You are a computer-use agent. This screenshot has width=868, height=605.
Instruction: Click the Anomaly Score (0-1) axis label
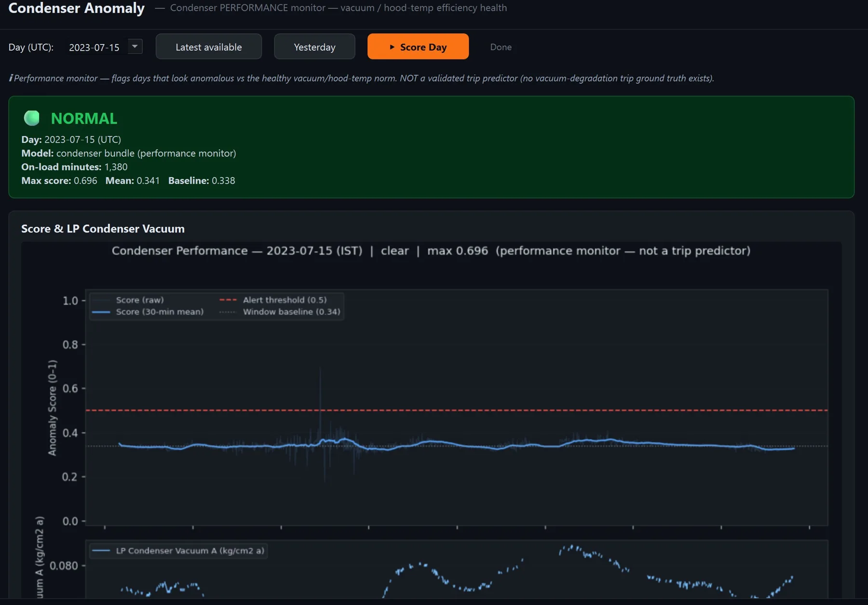[52, 408]
